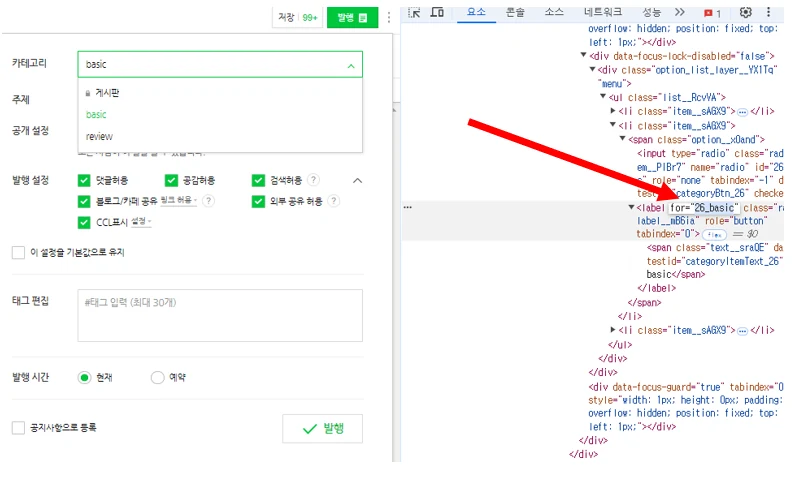Click the ellipsis icon left of the label element row
792x477 pixels.
tap(408, 207)
